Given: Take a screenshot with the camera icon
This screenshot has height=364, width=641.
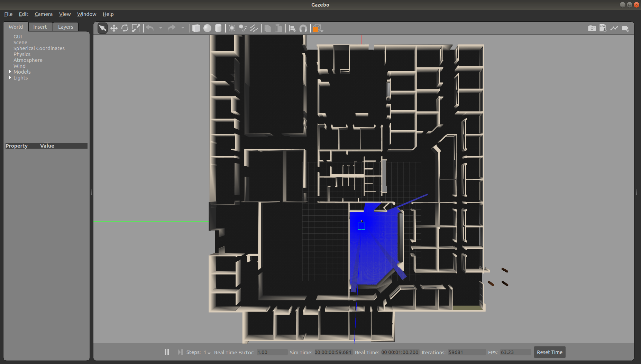Looking at the screenshot, I should coord(592,28).
